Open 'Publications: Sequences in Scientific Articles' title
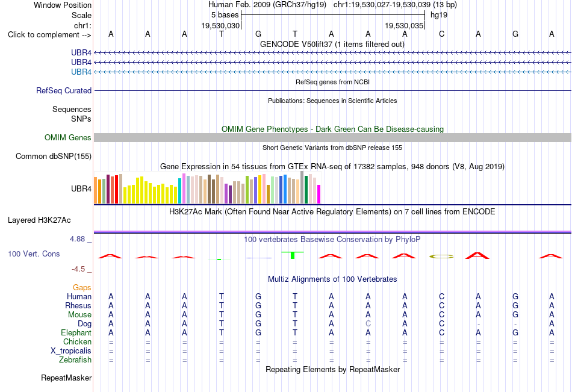The image size is (572, 392). [x=332, y=101]
